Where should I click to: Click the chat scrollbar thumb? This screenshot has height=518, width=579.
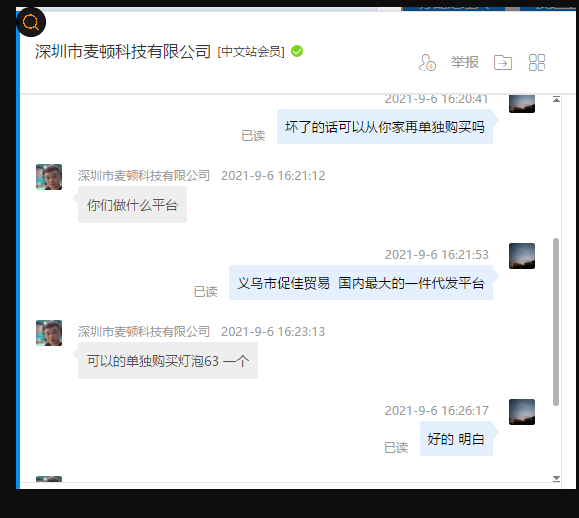coord(556,322)
